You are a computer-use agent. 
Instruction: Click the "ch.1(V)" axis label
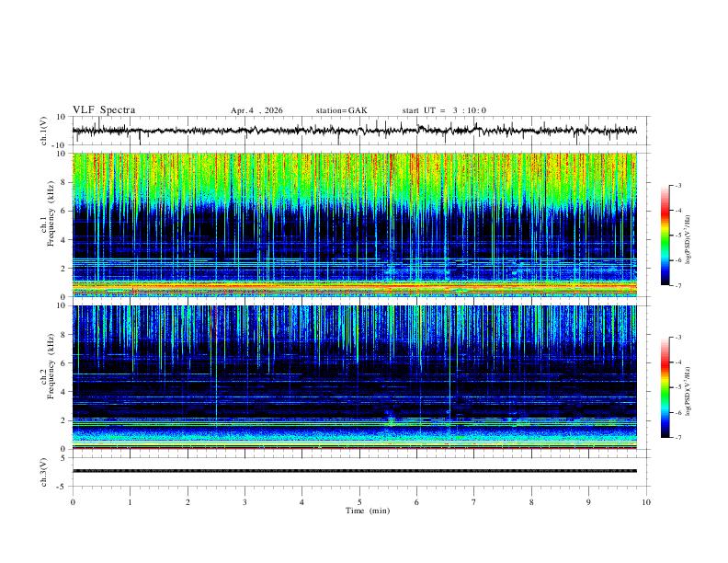click(44, 131)
